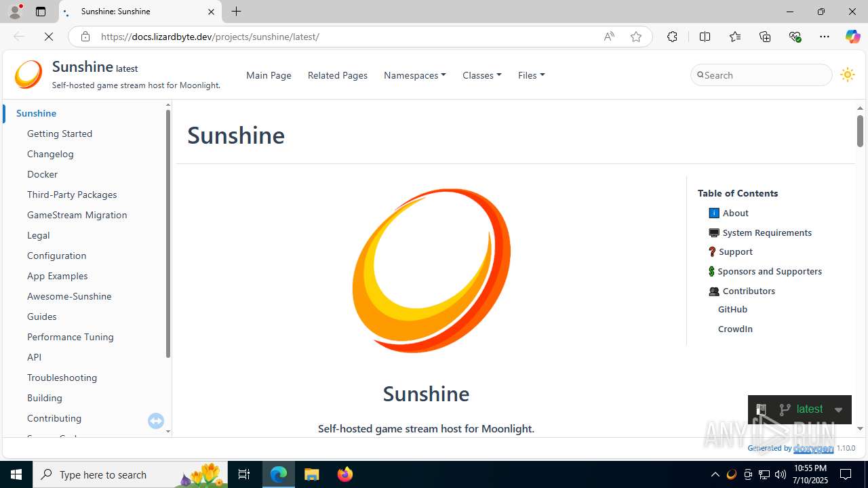Click the About info icon in contents
This screenshot has width=868, height=488.
[x=714, y=213]
